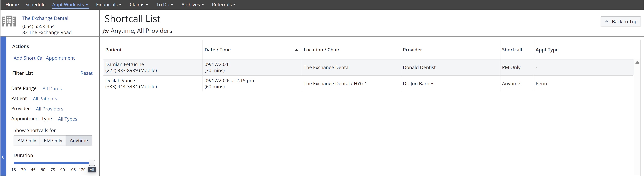The width and height of the screenshot is (644, 176).
Task: Click Back to Top button
Action: [621, 22]
